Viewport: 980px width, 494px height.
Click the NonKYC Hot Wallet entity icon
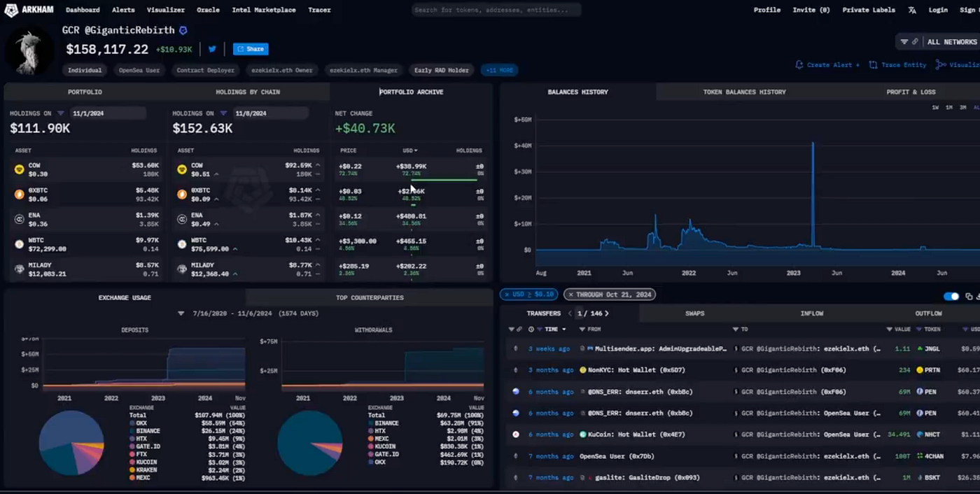[x=582, y=370]
